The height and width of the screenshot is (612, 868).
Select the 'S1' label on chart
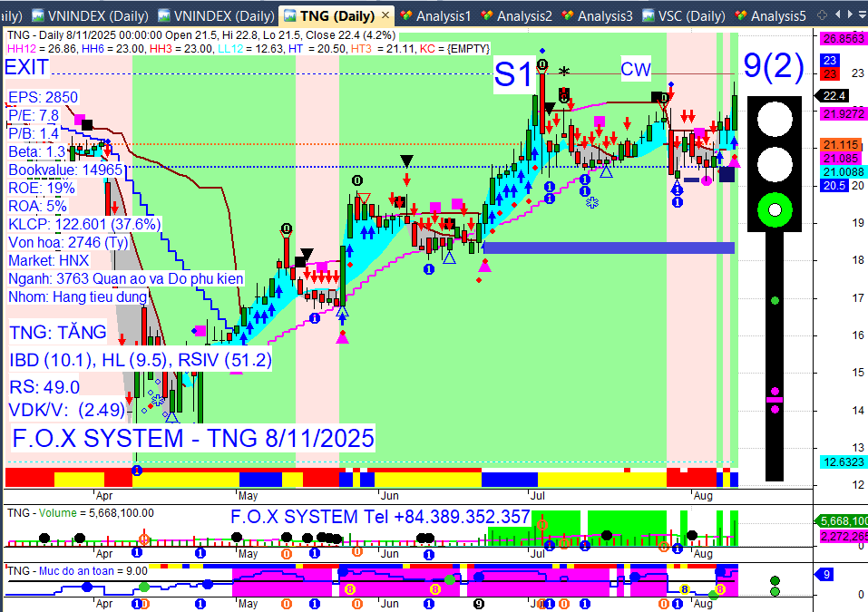tap(512, 74)
